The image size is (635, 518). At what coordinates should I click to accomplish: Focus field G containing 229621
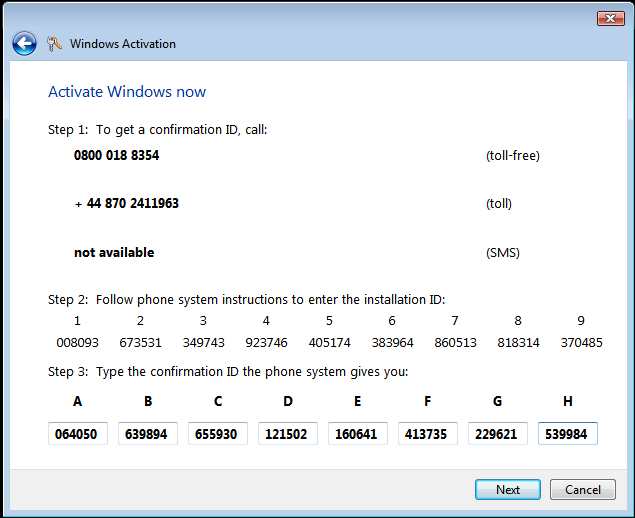pyautogui.click(x=498, y=434)
